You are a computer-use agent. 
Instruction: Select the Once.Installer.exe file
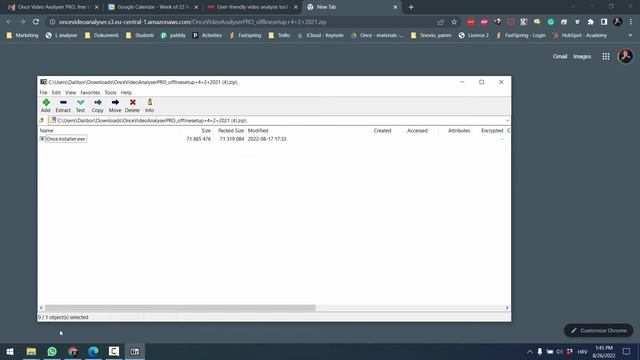tap(65, 139)
